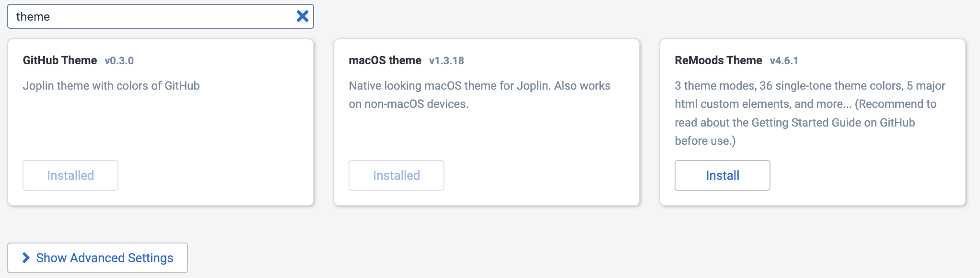Click the typed word 'theme' in search box

tap(33, 17)
